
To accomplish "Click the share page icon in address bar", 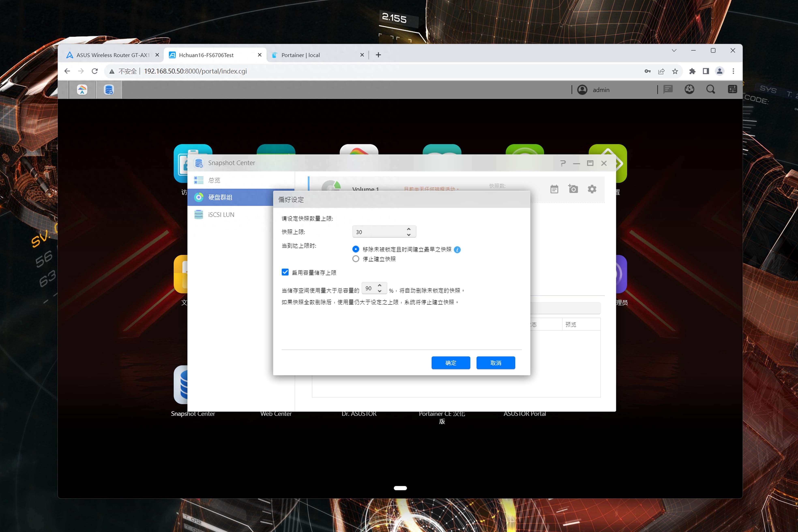I will point(661,71).
